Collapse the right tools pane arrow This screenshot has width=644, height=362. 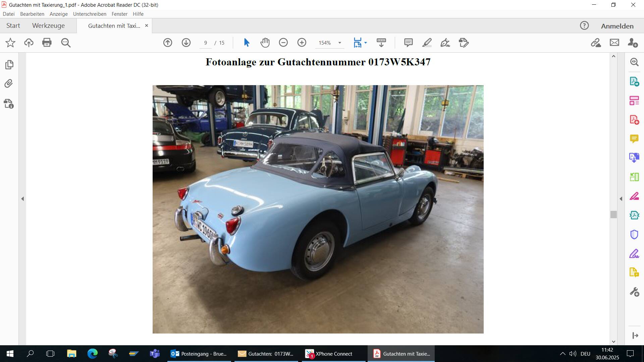[x=621, y=199]
